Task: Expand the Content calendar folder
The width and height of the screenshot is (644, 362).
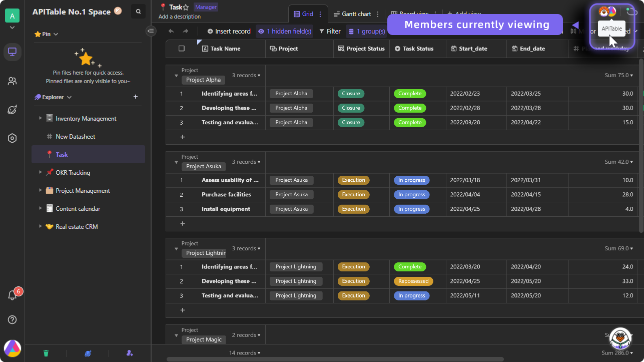Action: 41,208
